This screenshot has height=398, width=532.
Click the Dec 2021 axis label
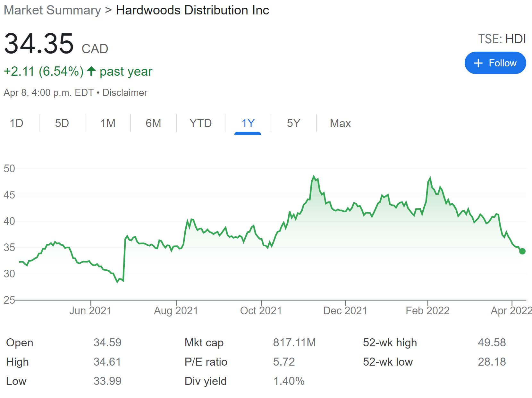pyautogui.click(x=345, y=311)
